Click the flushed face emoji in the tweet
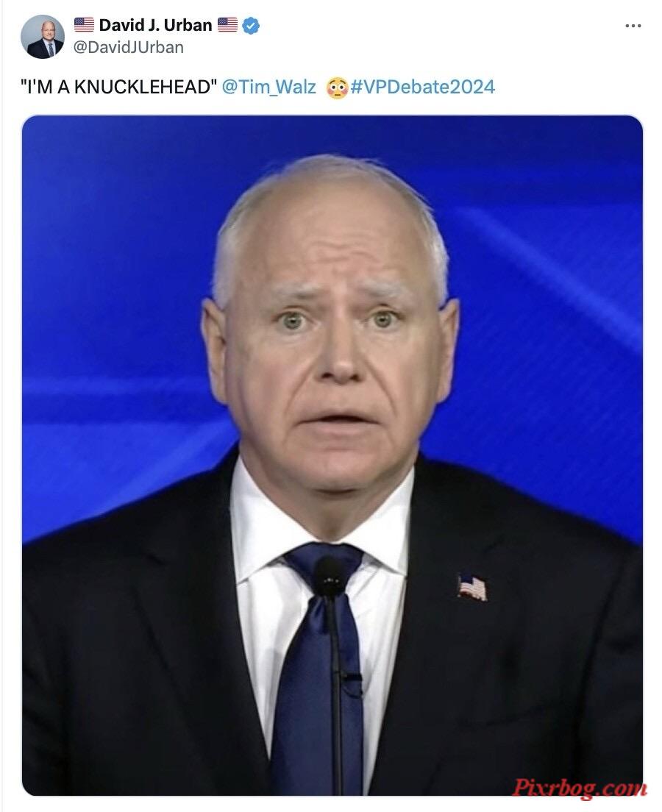662x812 pixels. [x=337, y=88]
